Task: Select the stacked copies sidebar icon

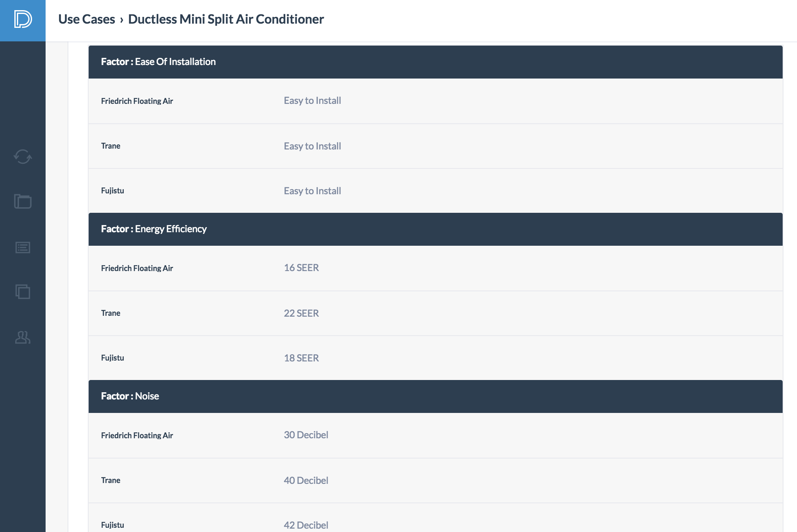Action: 23,292
